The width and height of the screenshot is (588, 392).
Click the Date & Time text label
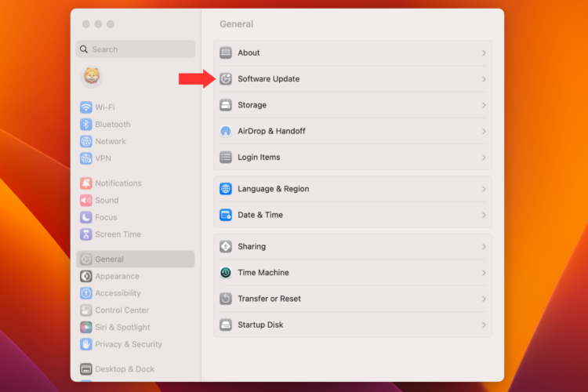pos(260,215)
